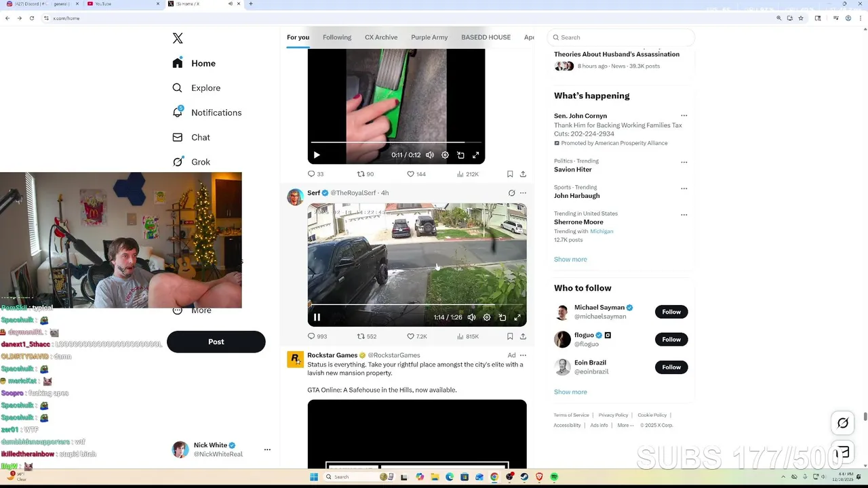Open options for Sherrone Moore trend
The image size is (868, 488).
(x=684, y=215)
